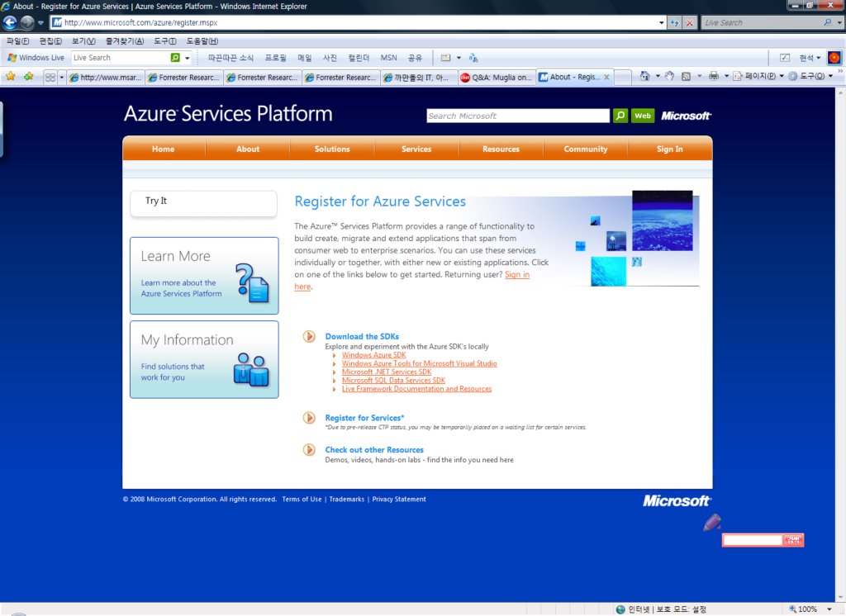Click Sign In on the orange navigation bar

tap(669, 149)
